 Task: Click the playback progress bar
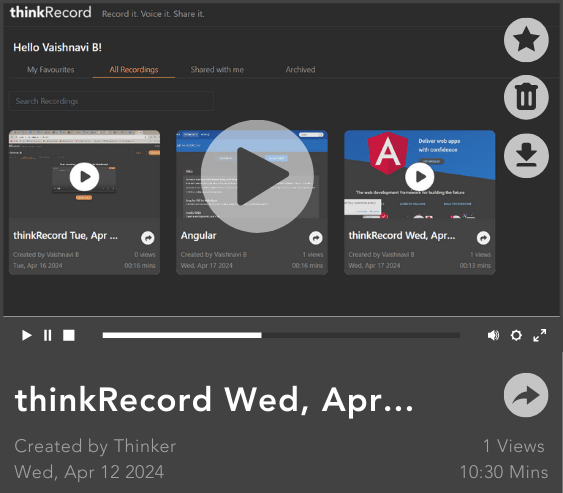pyautogui.click(x=281, y=335)
